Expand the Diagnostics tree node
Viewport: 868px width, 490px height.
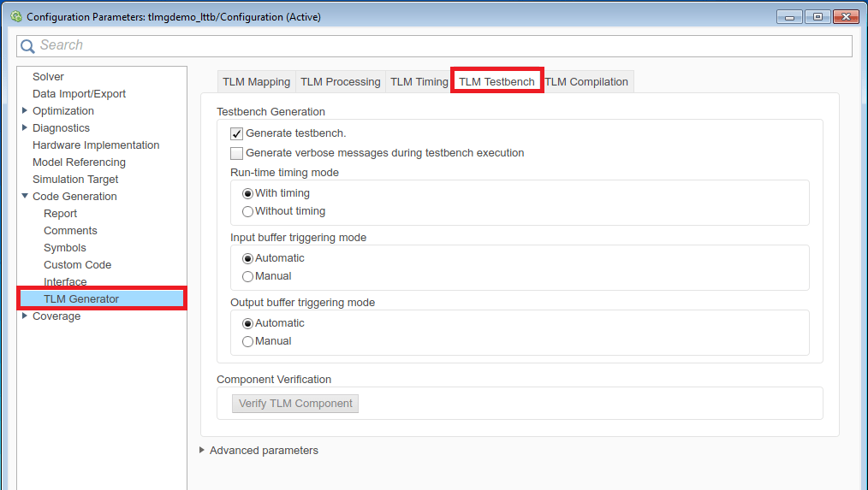point(25,127)
